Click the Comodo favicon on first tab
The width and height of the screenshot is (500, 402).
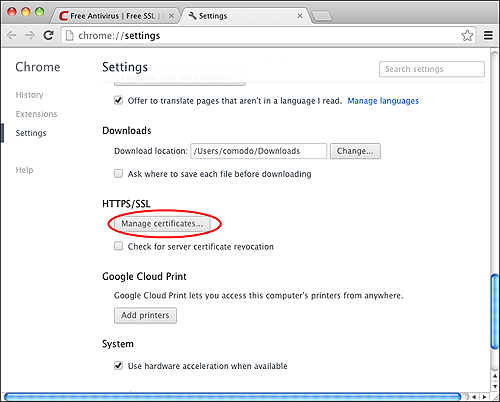pos(63,16)
